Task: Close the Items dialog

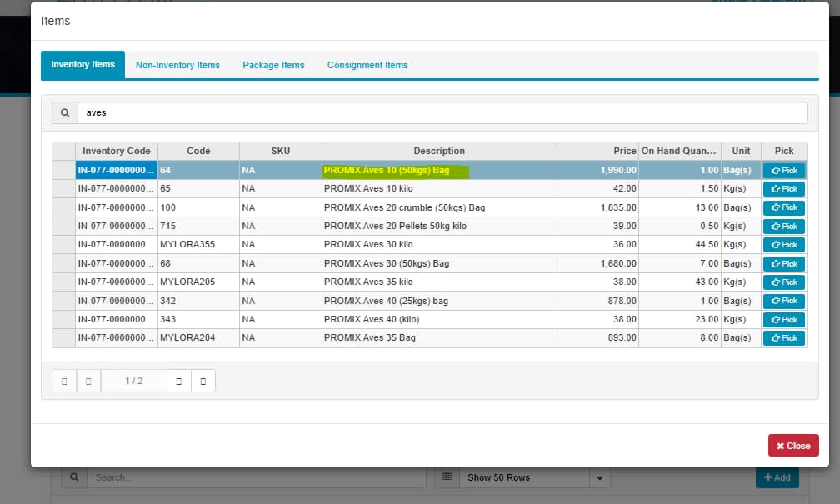Action: click(x=792, y=446)
